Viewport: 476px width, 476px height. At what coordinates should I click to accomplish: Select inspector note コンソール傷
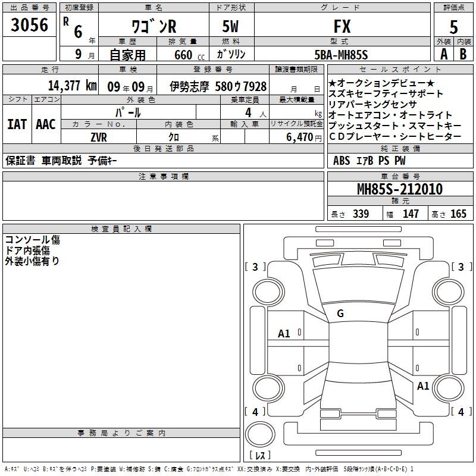(x=33, y=240)
